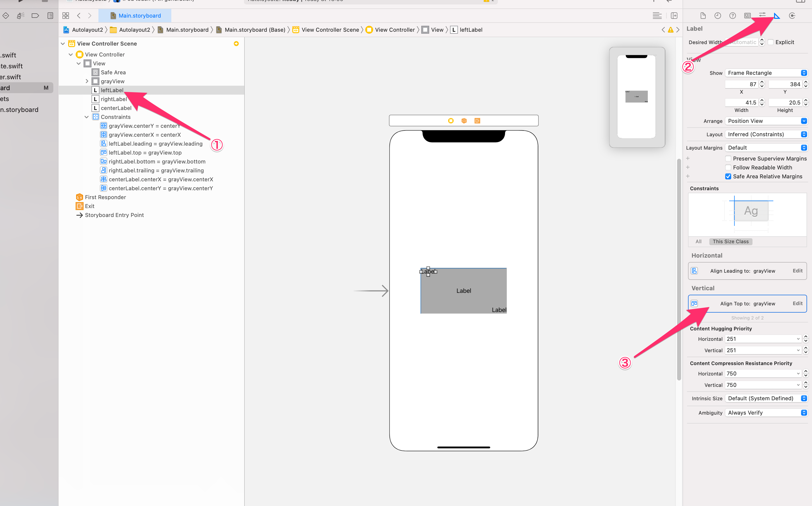Image resolution: width=812 pixels, height=506 pixels.
Task: Open the Size inspector ruler icon
Action: (777, 16)
